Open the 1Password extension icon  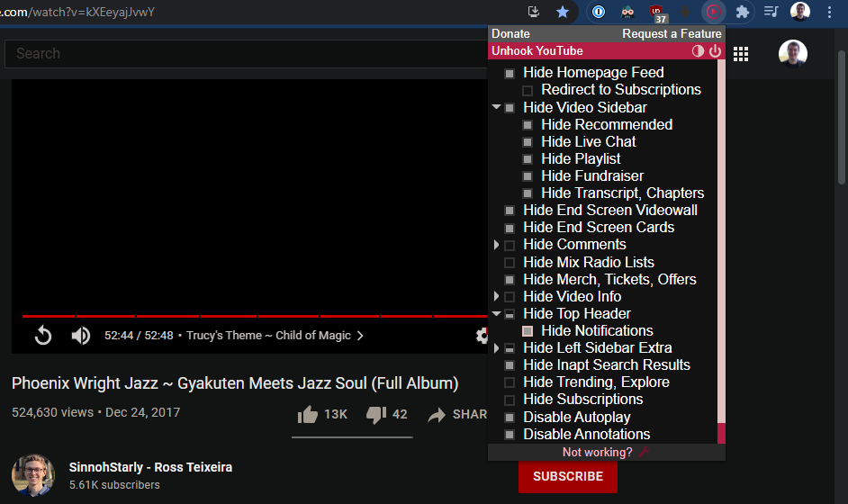click(x=598, y=12)
